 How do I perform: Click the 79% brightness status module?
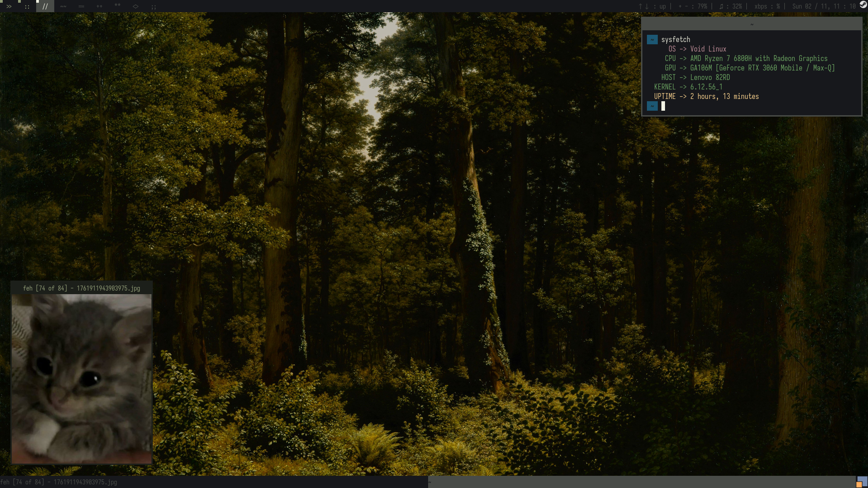(692, 6)
